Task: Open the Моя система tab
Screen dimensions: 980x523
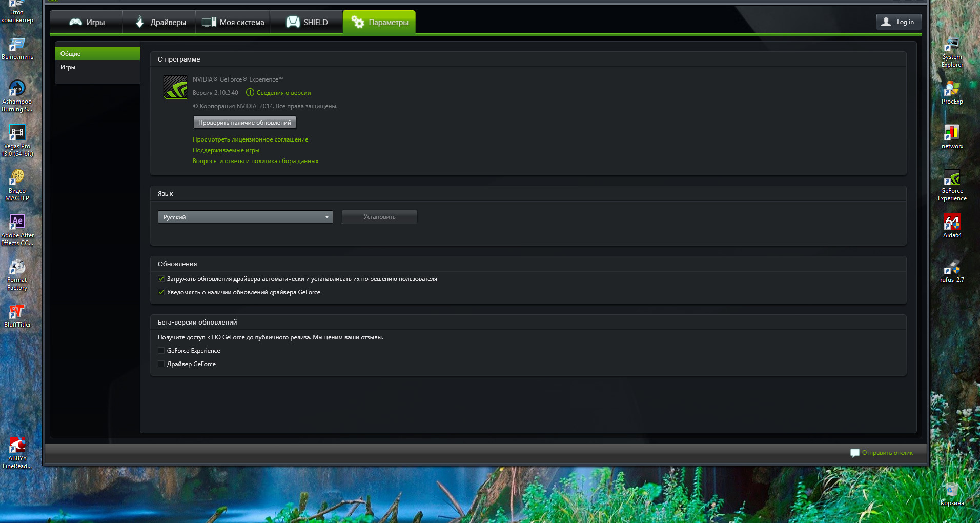Action: 233,23
